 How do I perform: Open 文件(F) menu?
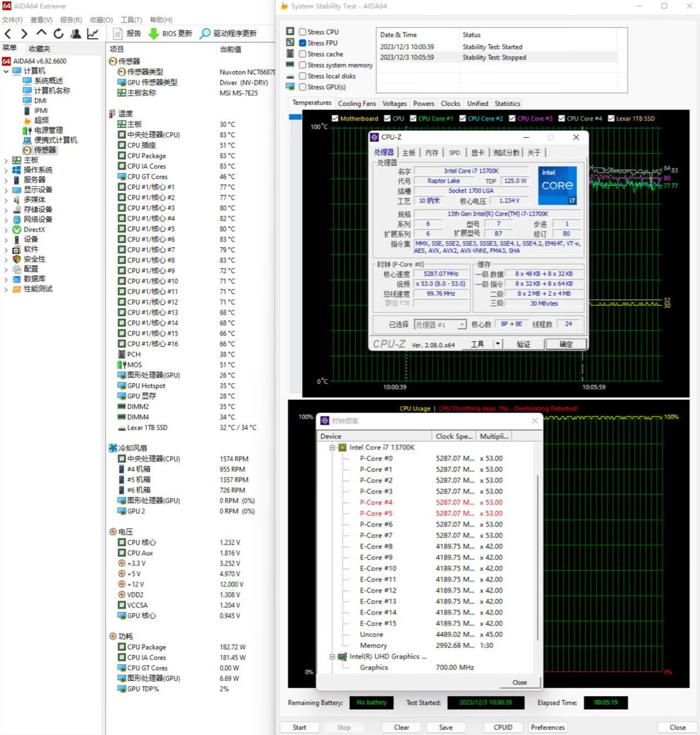click(x=12, y=20)
